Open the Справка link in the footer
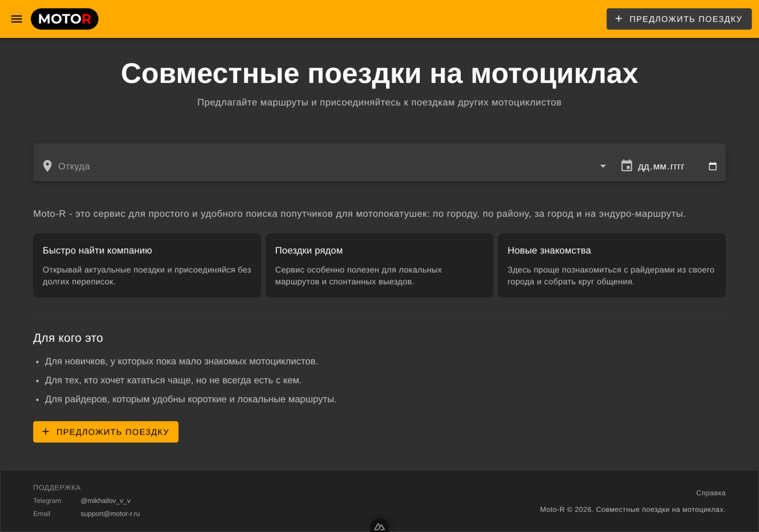 pos(710,493)
